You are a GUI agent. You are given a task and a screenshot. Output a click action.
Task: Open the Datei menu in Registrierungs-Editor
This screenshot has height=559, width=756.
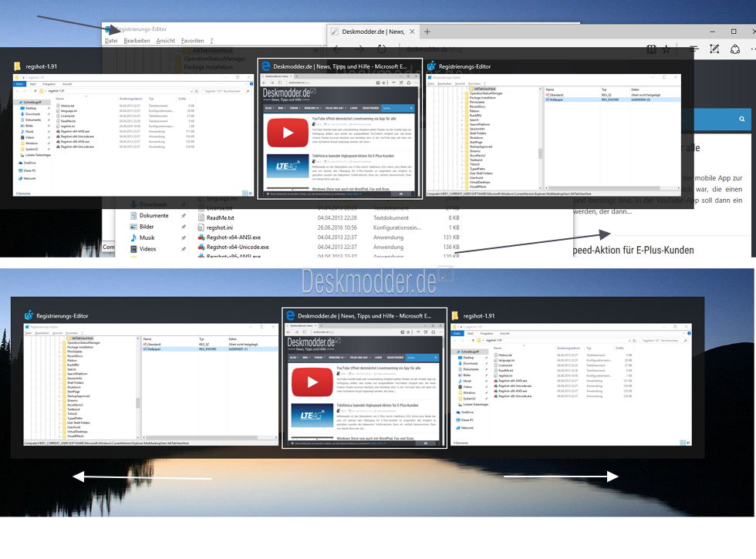pyautogui.click(x=111, y=41)
